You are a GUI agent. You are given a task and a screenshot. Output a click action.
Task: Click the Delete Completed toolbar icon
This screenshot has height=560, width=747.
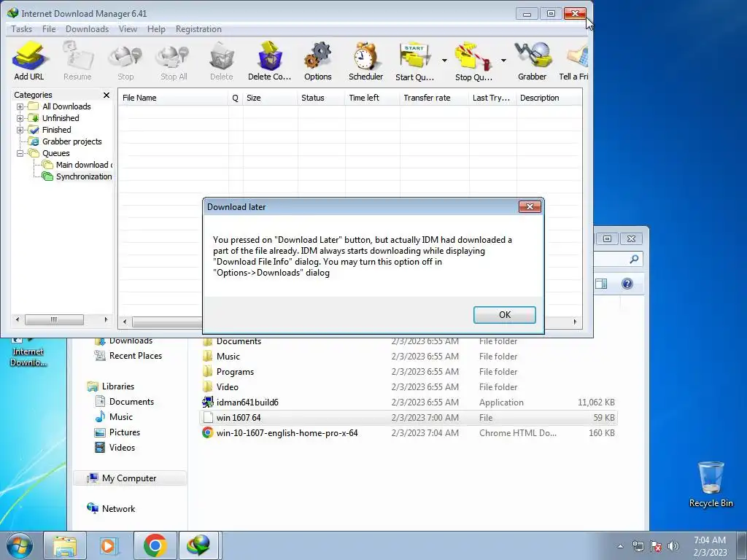[x=269, y=61]
